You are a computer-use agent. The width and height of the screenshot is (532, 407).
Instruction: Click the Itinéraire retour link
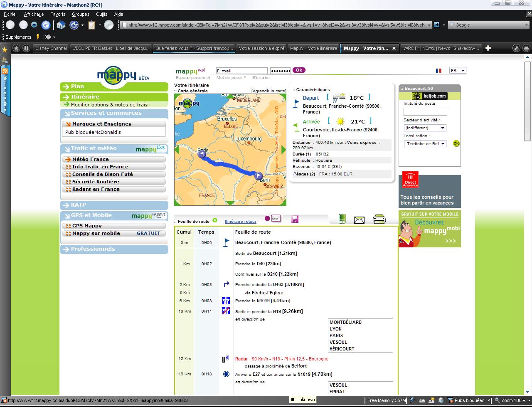click(x=241, y=222)
